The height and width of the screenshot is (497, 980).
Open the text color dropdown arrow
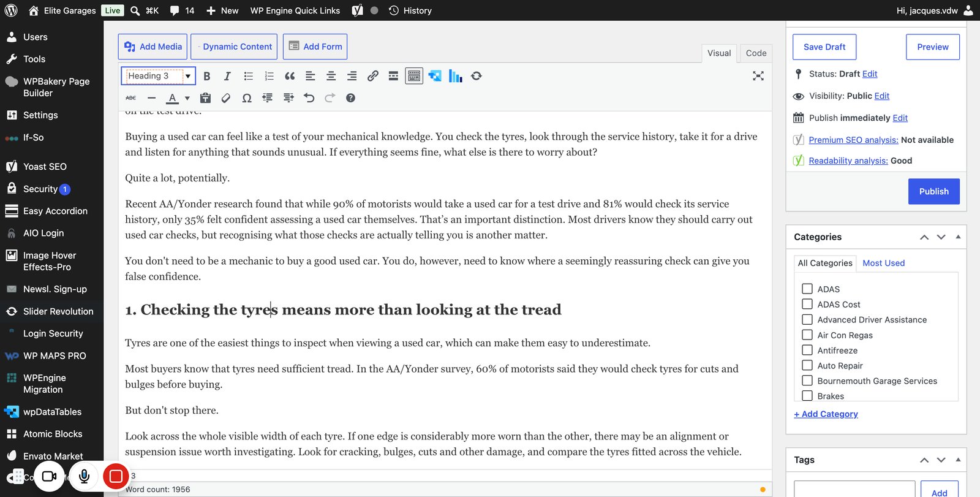coord(187,98)
